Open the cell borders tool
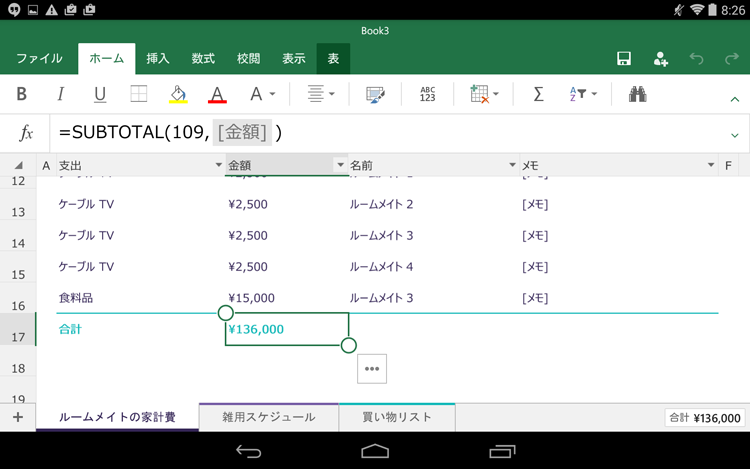The image size is (750, 469). (139, 94)
